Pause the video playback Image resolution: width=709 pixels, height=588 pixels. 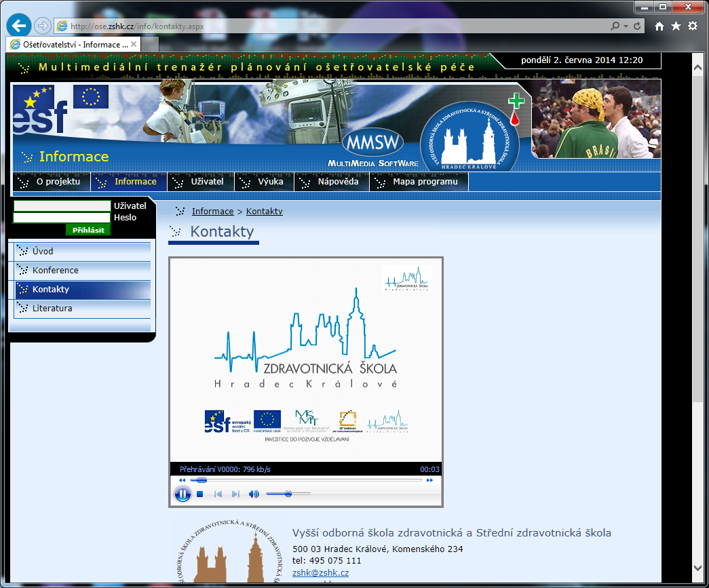point(183,494)
